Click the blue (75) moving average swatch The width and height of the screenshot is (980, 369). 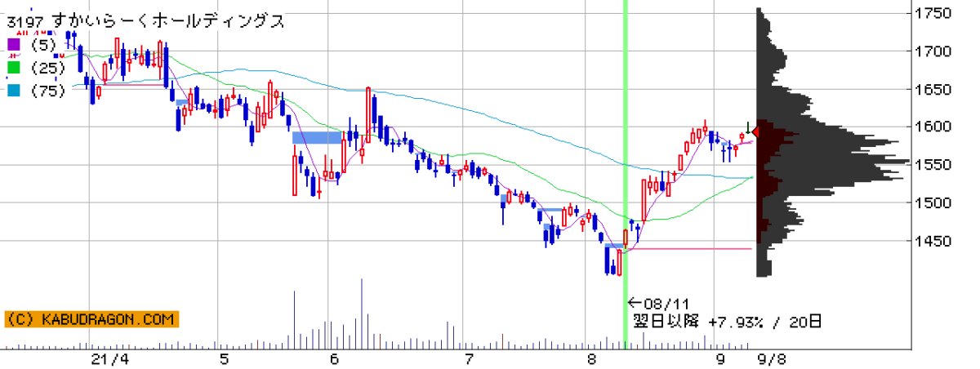click(x=13, y=91)
